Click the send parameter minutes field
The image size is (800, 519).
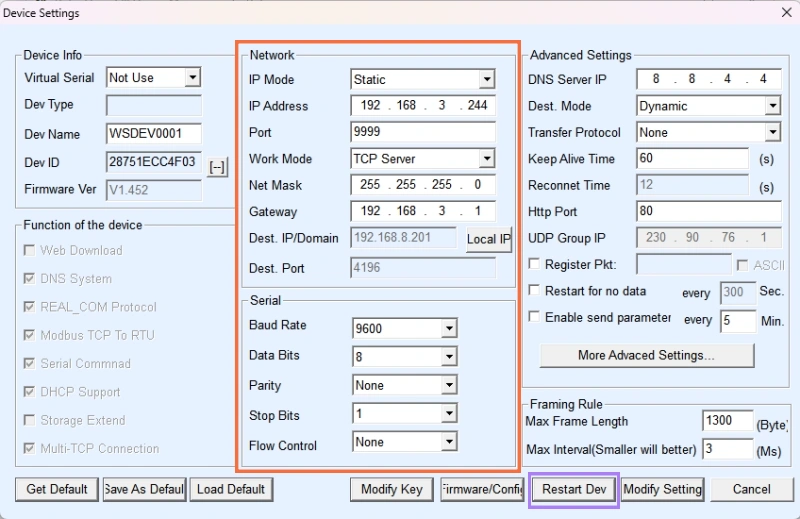pos(738,321)
